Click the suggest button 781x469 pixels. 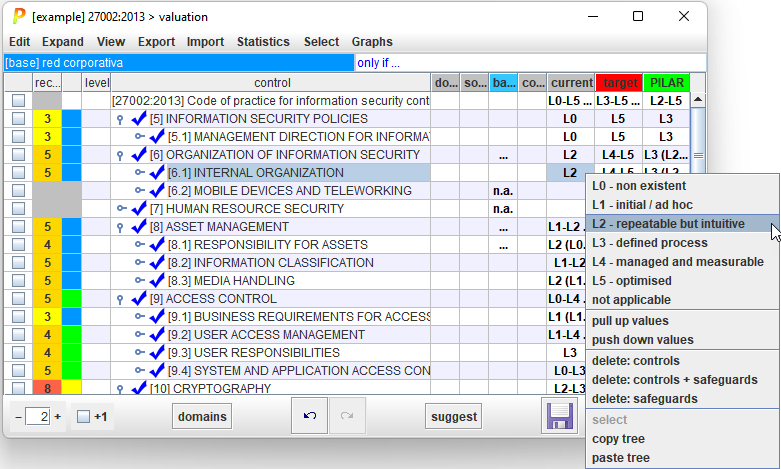(x=454, y=416)
